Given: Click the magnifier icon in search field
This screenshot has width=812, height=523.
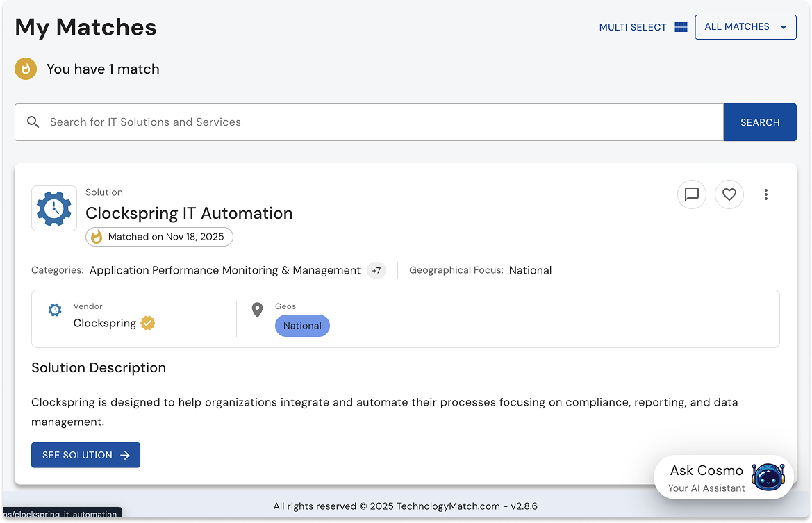Looking at the screenshot, I should pos(33,122).
